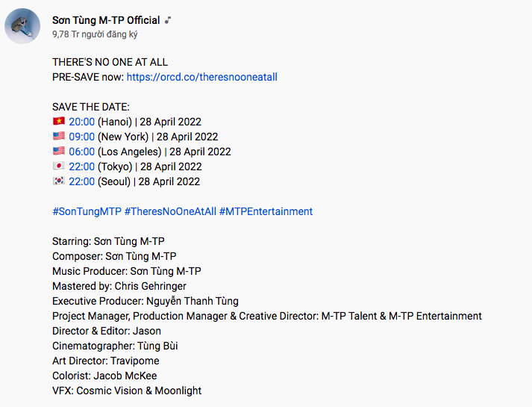Click the music note artist badge
The image size is (532, 407).
click(x=169, y=19)
